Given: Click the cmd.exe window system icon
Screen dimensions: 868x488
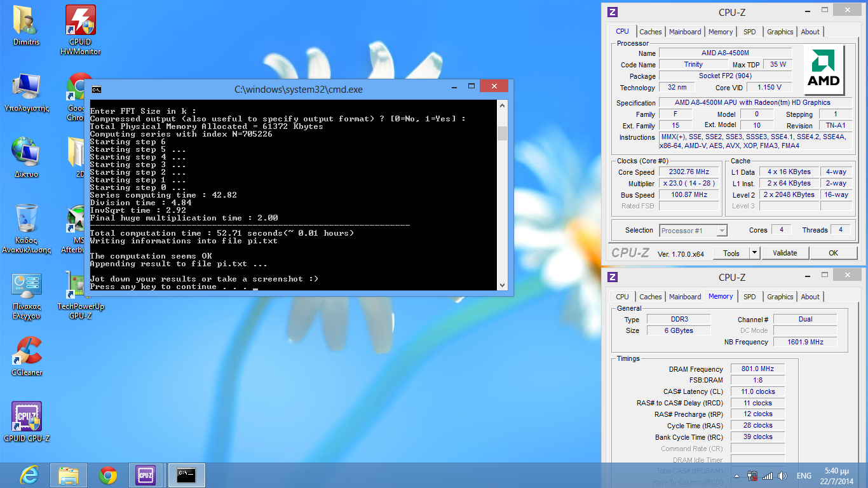Looking at the screenshot, I should [x=96, y=90].
